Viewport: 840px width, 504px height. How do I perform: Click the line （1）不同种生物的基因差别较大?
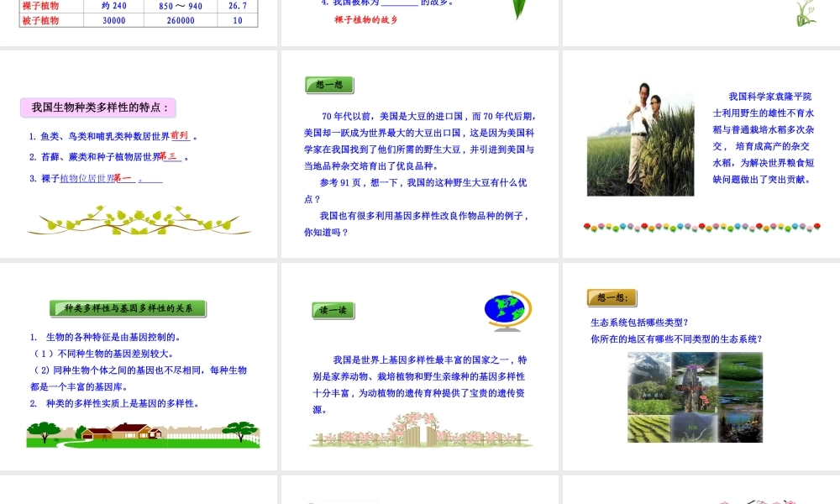[x=102, y=354]
